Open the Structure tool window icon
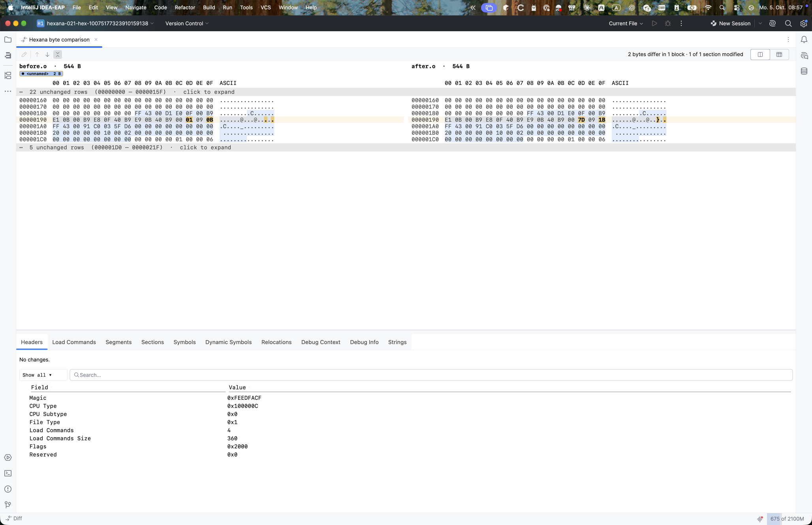The height and width of the screenshot is (525, 812). (8, 75)
